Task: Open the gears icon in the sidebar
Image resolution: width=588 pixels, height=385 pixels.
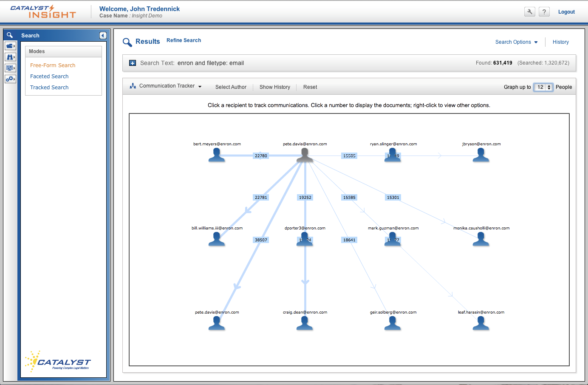Action: pyautogui.click(x=10, y=79)
